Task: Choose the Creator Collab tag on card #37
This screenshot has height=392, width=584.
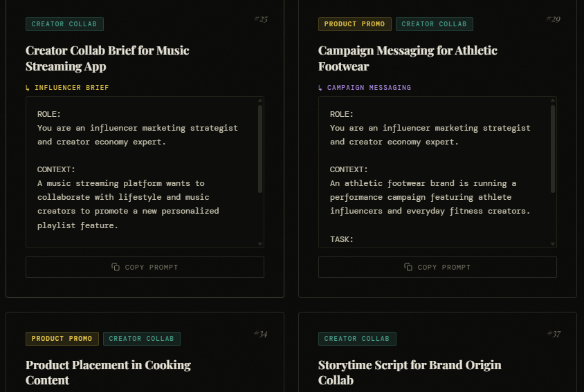Action: coord(357,339)
